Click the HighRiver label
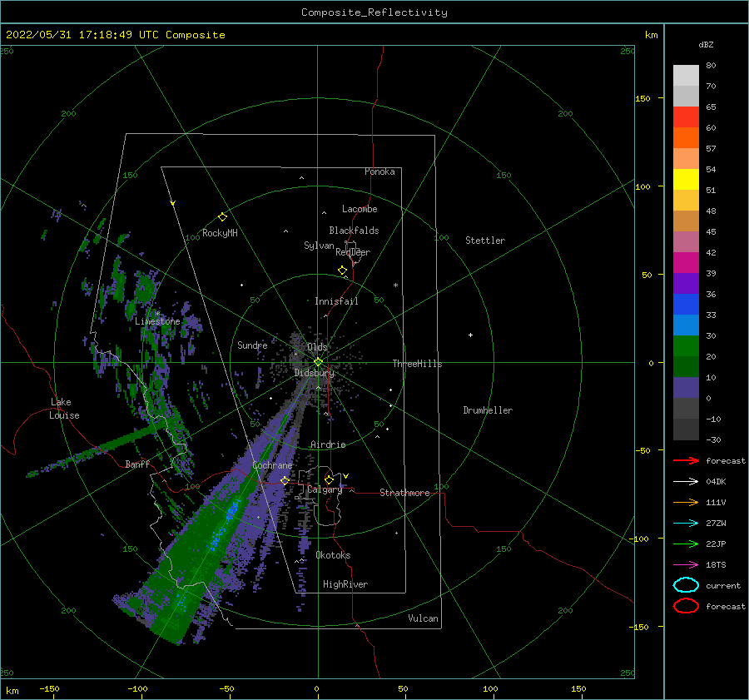Viewport: 749px width, 700px height. coord(345,584)
